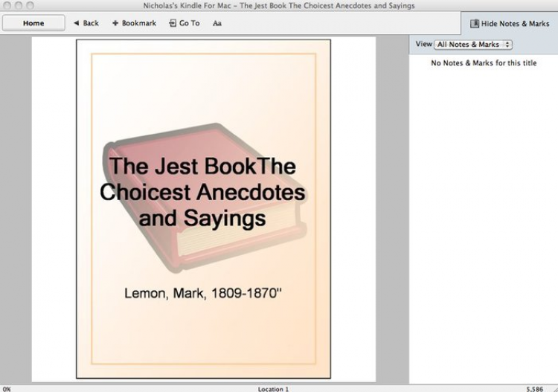Click the Location 1 status text

coord(273,389)
